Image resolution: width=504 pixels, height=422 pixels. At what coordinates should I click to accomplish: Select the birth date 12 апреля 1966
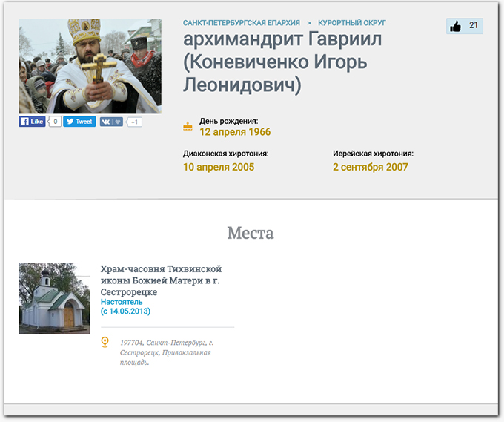[x=235, y=132]
